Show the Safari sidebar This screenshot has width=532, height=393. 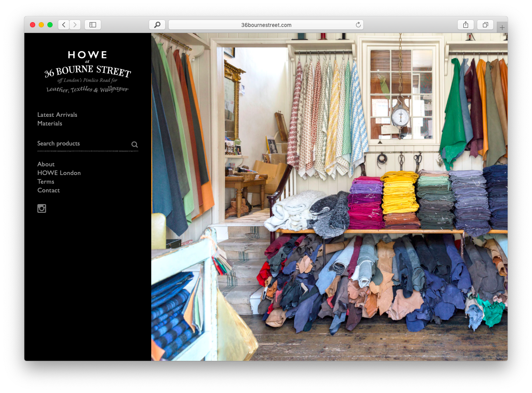93,25
